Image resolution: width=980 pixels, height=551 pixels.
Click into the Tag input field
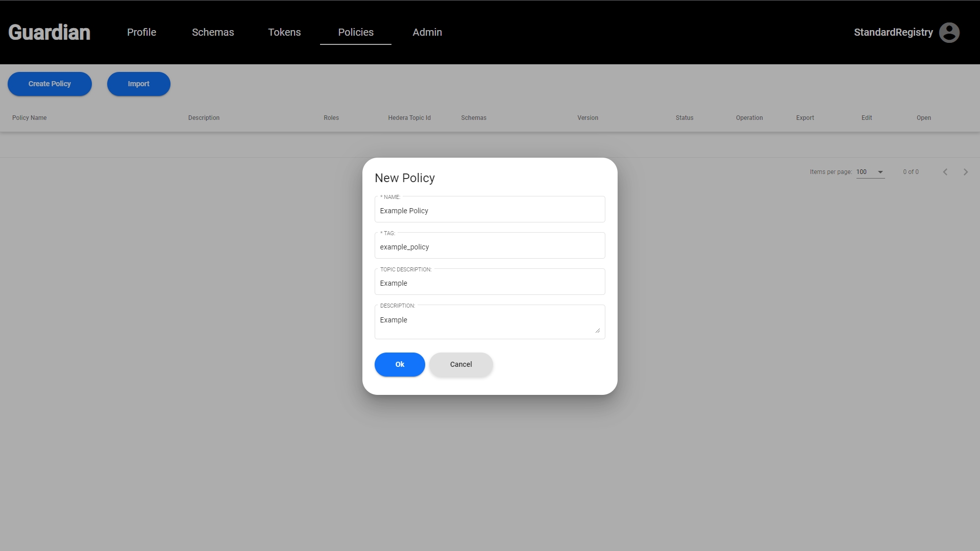coord(489,247)
